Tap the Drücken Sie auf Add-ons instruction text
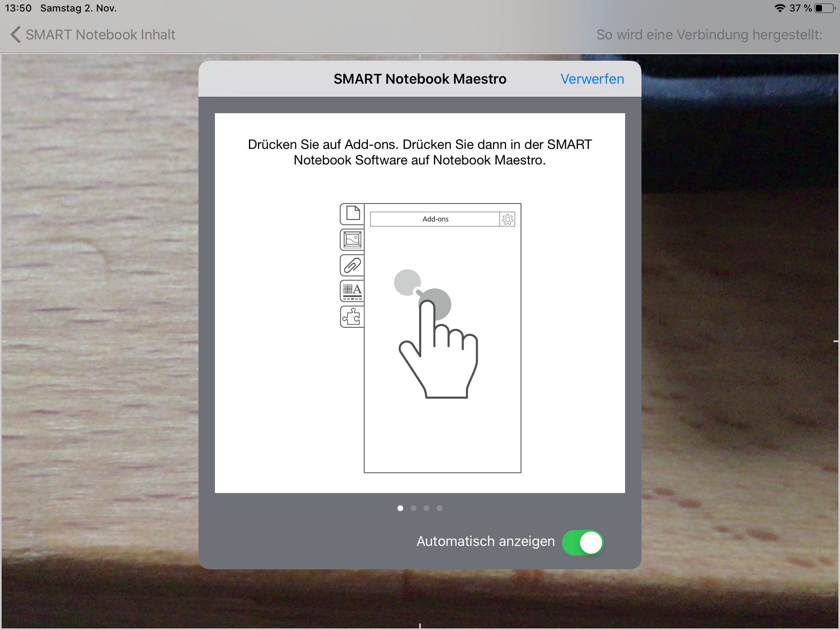 coord(420,152)
